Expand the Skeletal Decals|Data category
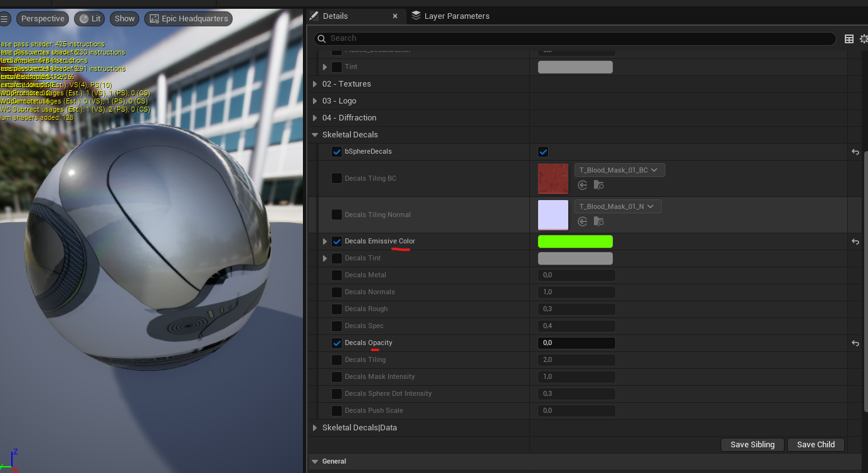868x473 pixels. (x=315, y=428)
